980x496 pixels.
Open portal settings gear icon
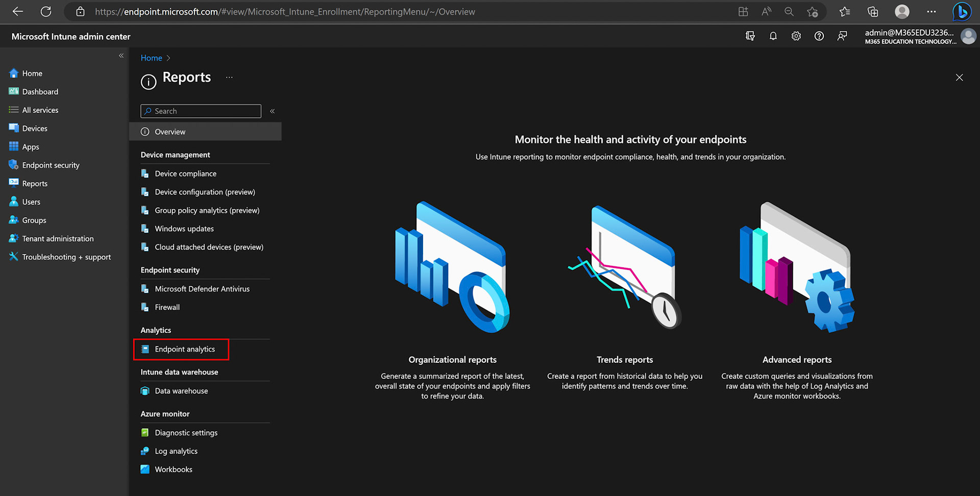click(x=796, y=36)
